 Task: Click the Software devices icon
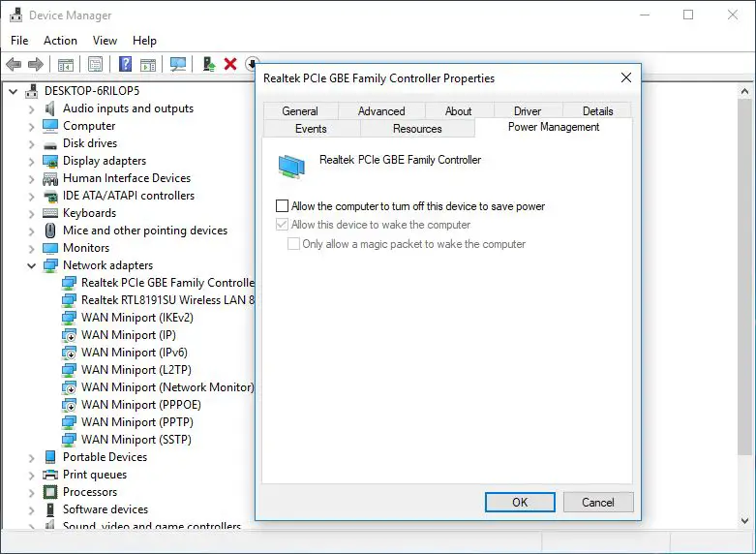click(50, 509)
